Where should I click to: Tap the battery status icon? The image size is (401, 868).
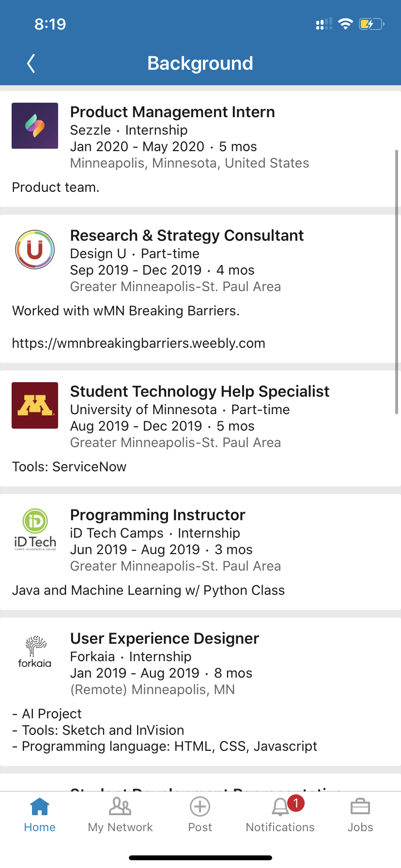coord(371,24)
